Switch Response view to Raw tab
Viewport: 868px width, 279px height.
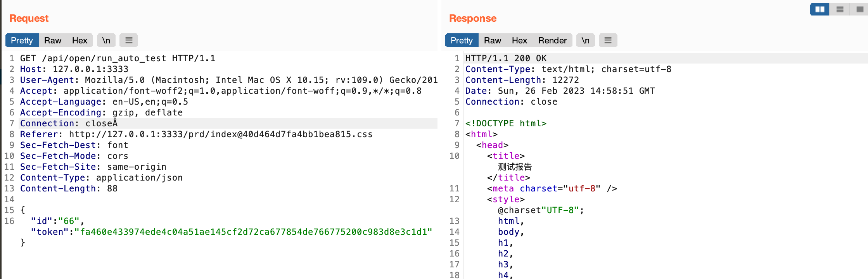coord(493,40)
